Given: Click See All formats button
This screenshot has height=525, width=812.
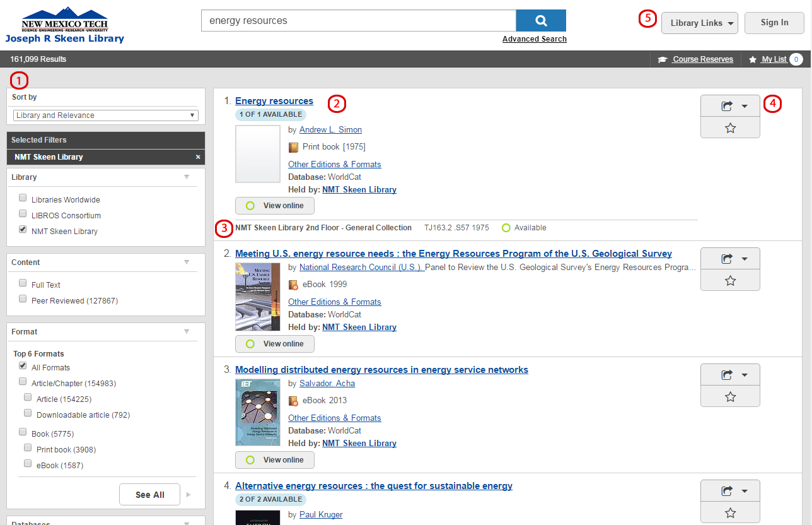Looking at the screenshot, I should click(x=150, y=495).
